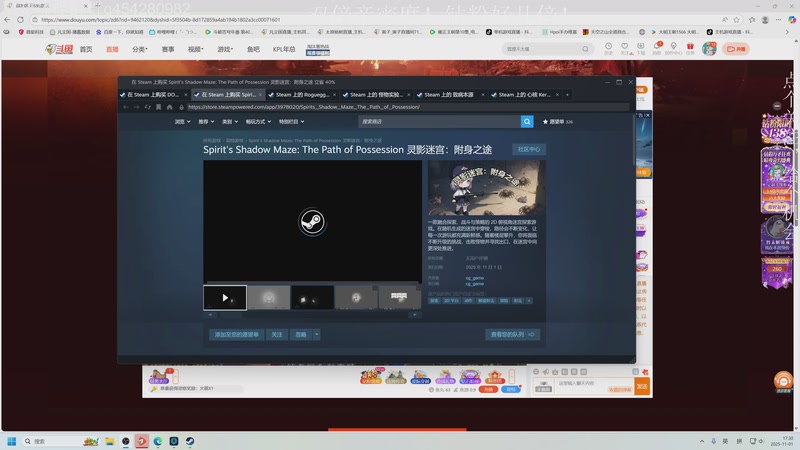Click the browser back arrow in Edge

pyautogui.click(x=7, y=19)
